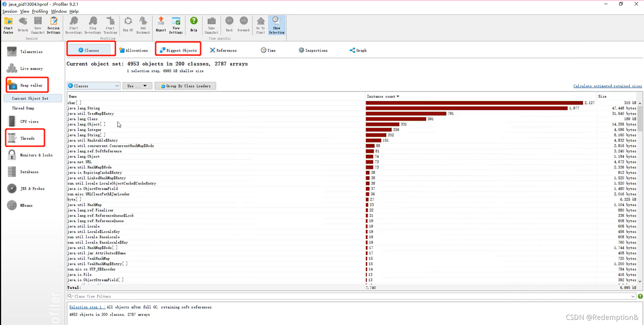Viewport: 644px width, 325px height.
Task: Click the Go To Start icon
Action: pos(260,25)
